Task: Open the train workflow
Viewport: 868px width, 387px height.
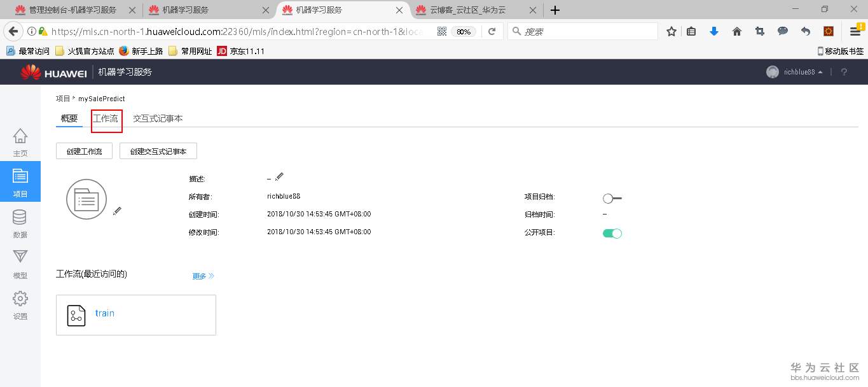Action: pyautogui.click(x=104, y=313)
